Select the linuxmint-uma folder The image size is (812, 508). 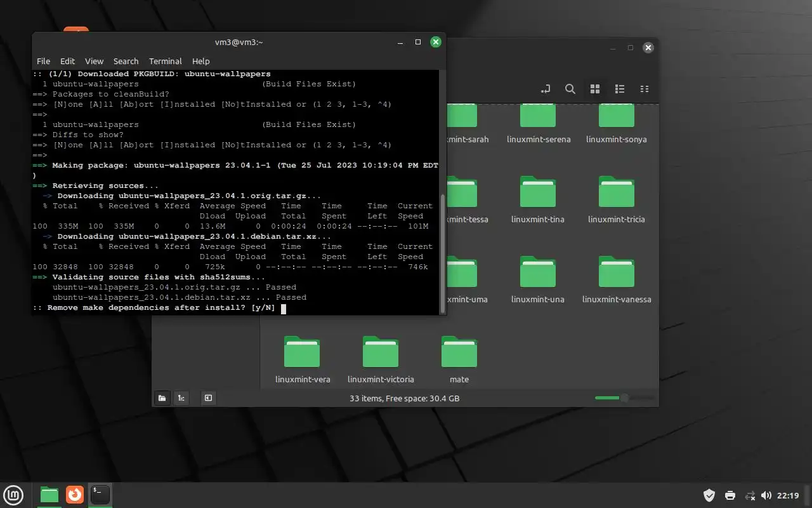click(468, 280)
